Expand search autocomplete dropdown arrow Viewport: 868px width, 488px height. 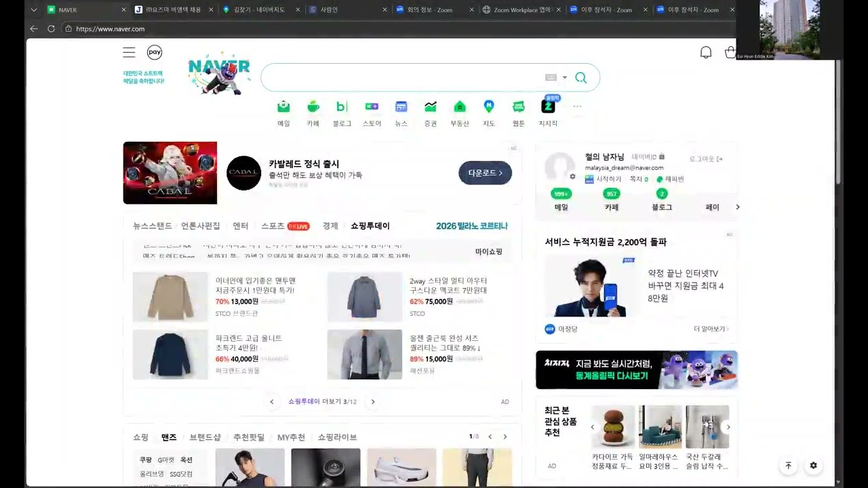(x=564, y=77)
